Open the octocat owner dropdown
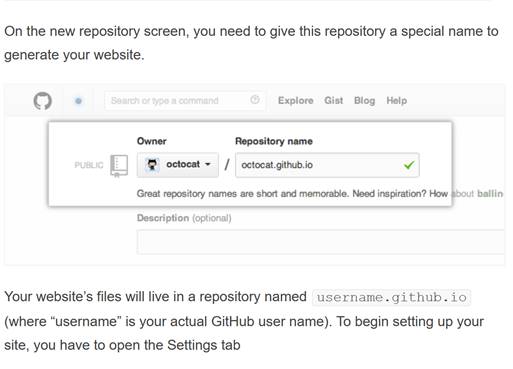Viewport: 513px width, 369px height. 178,165
